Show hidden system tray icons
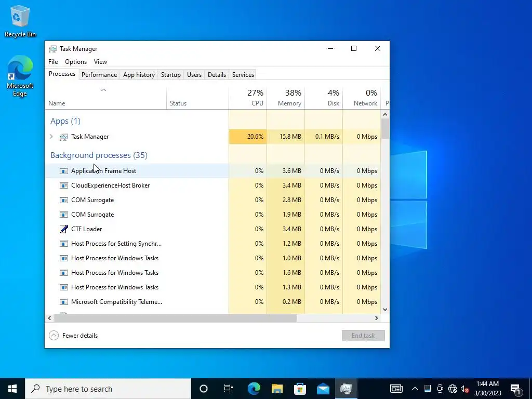This screenshot has width=532, height=399. click(x=415, y=389)
